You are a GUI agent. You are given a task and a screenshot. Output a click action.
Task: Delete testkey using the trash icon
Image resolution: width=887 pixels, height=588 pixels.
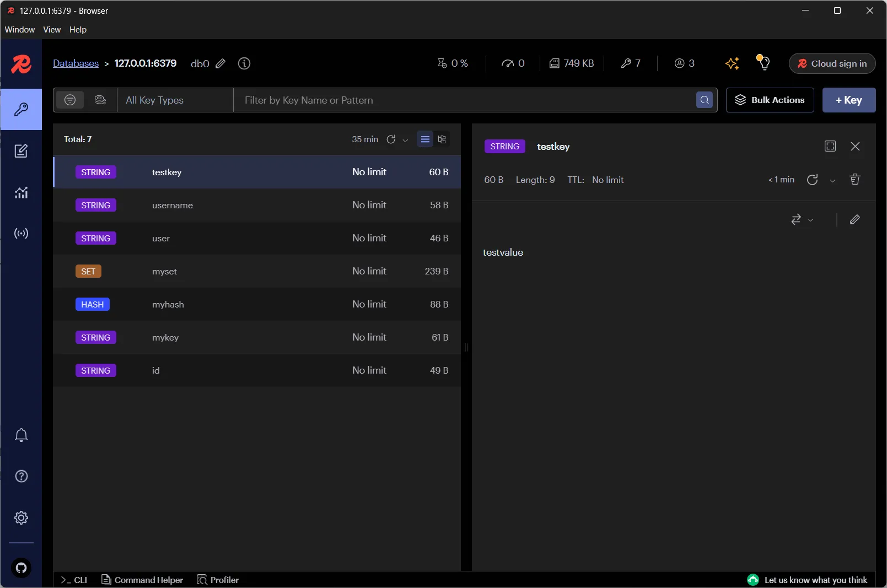click(855, 180)
